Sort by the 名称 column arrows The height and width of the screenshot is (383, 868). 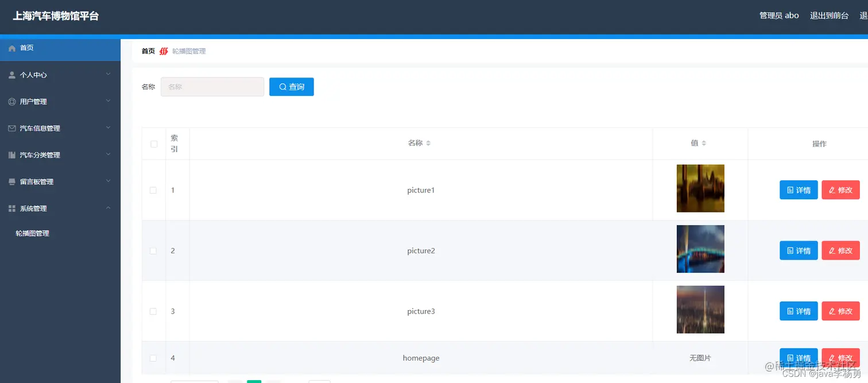pos(428,143)
